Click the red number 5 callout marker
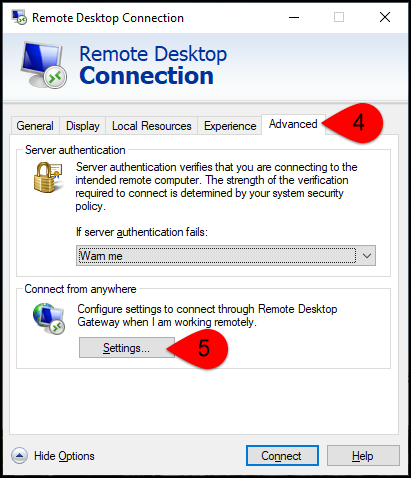Image resolution: width=411 pixels, height=478 pixels. point(198,349)
